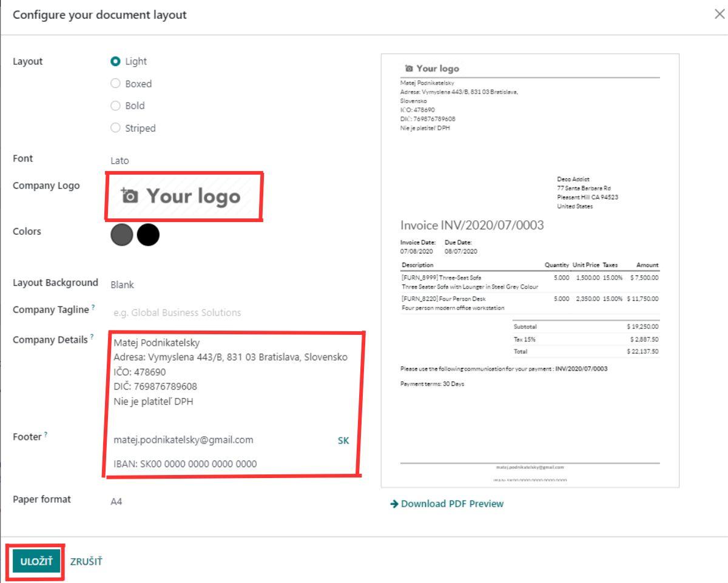Image resolution: width=728 pixels, height=583 pixels.
Task: Click inside the Company Details text area
Action: pos(231,372)
